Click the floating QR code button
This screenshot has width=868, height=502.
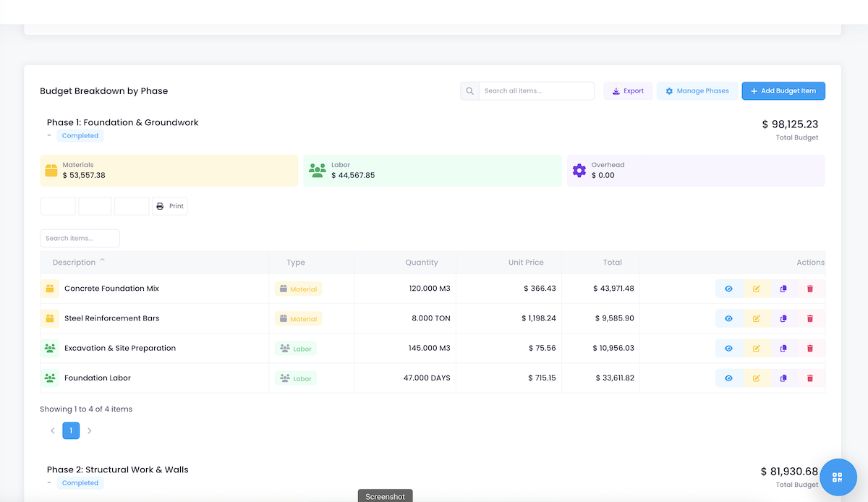[x=838, y=477]
